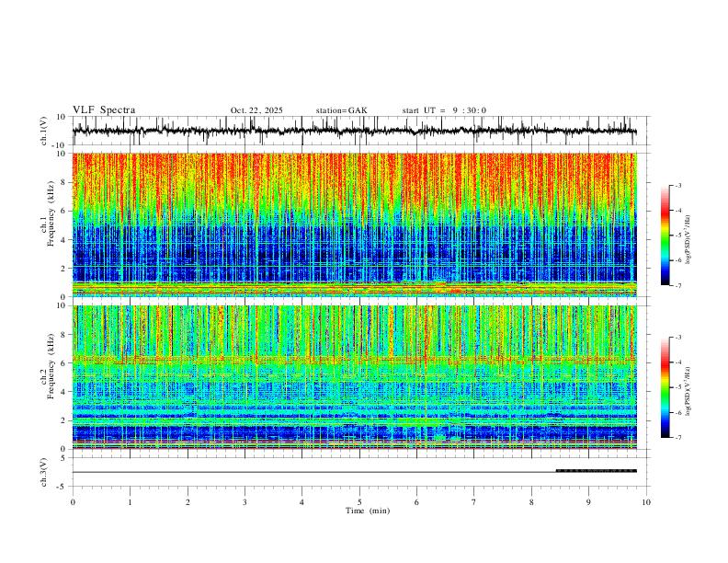Screen dimensions: 728x563
Task: Click the ch.1 PSD color scale bar
Action: tap(665, 236)
